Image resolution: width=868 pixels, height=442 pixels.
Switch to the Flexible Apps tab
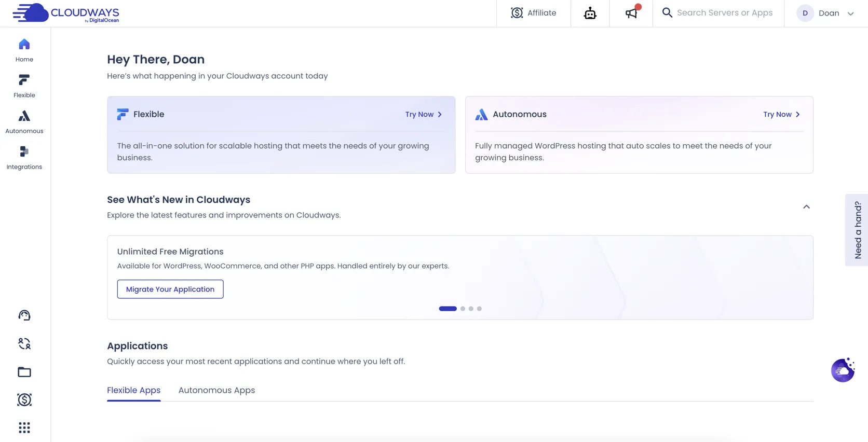[133, 390]
